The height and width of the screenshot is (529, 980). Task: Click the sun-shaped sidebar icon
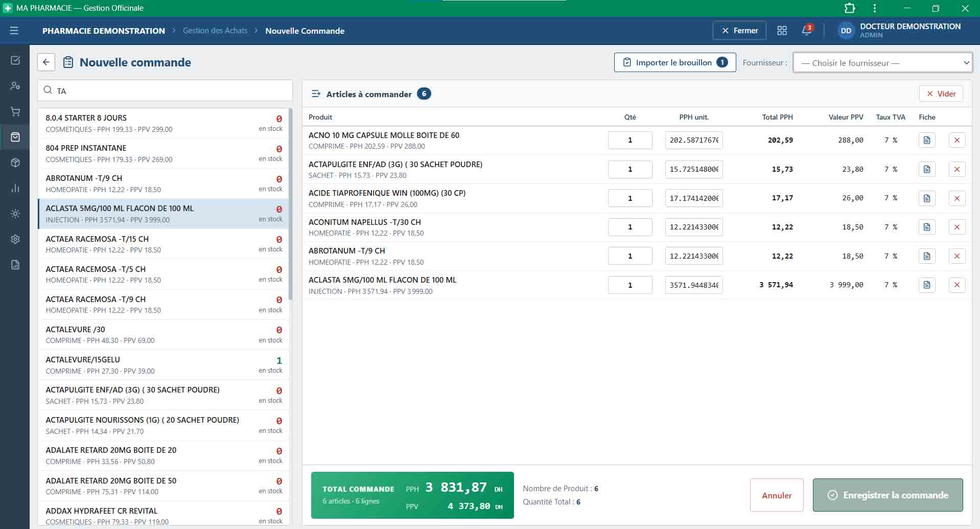(15, 214)
